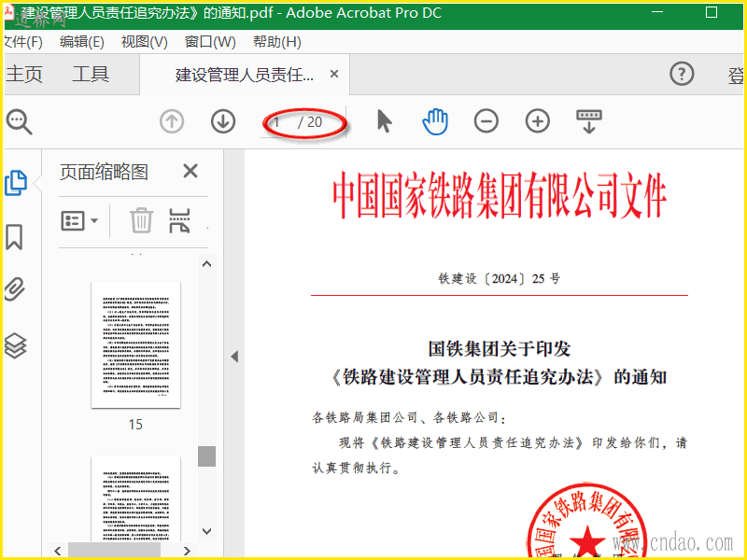Open the help question mark icon
747x560 pixels.
[x=682, y=74]
